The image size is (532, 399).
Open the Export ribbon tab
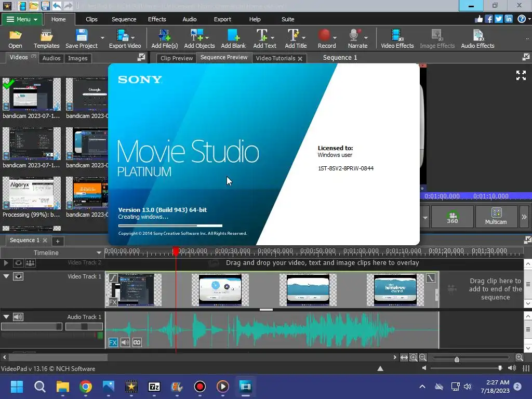[222, 19]
